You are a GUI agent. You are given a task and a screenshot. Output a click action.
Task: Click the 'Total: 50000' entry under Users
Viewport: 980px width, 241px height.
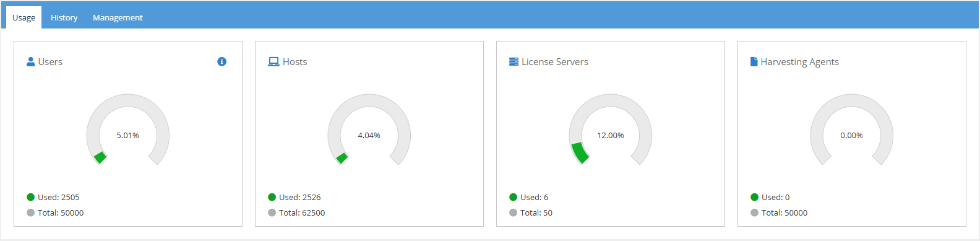click(x=55, y=213)
